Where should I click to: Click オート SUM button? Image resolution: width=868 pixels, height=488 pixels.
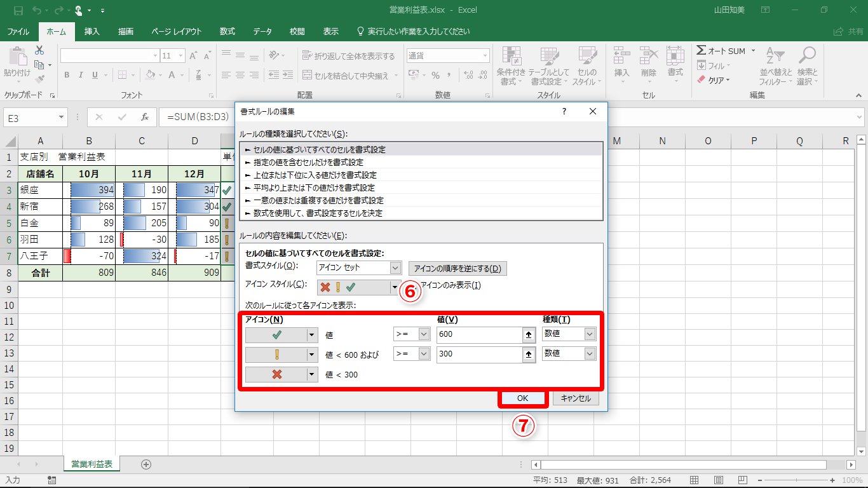pyautogui.click(x=726, y=51)
